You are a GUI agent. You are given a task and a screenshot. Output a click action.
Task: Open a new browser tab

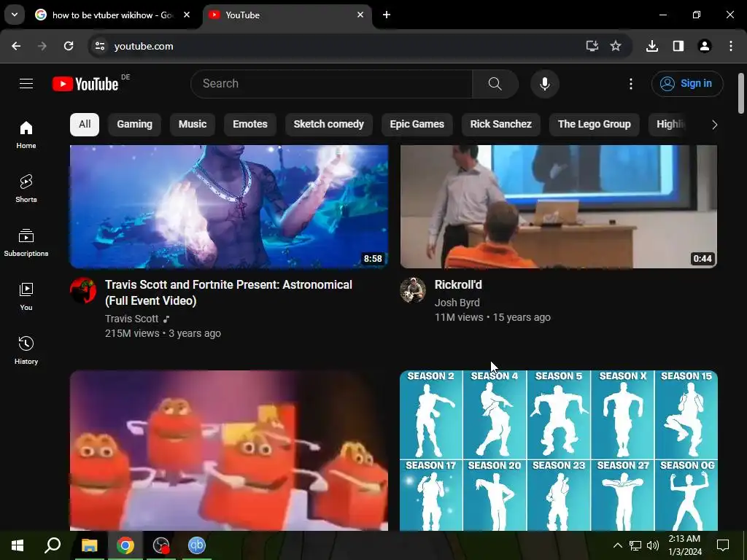[387, 15]
